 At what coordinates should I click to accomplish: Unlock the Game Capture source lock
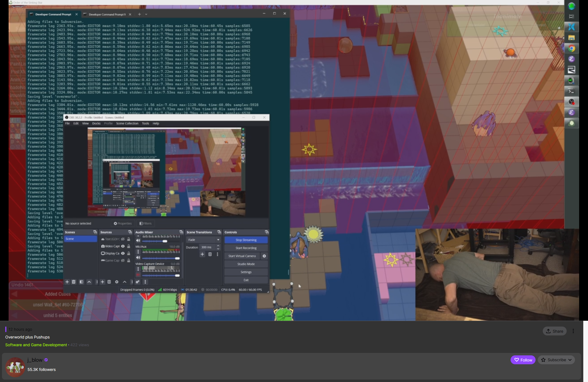coord(129,261)
